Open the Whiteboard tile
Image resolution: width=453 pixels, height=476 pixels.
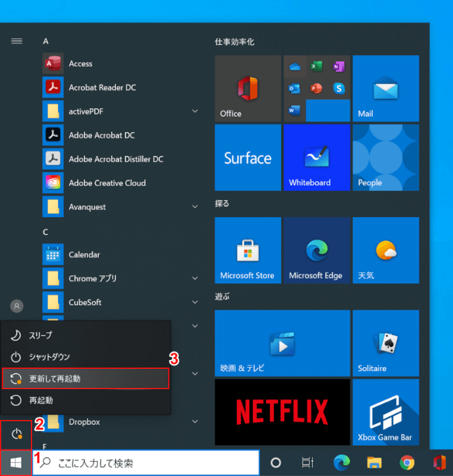(x=316, y=158)
